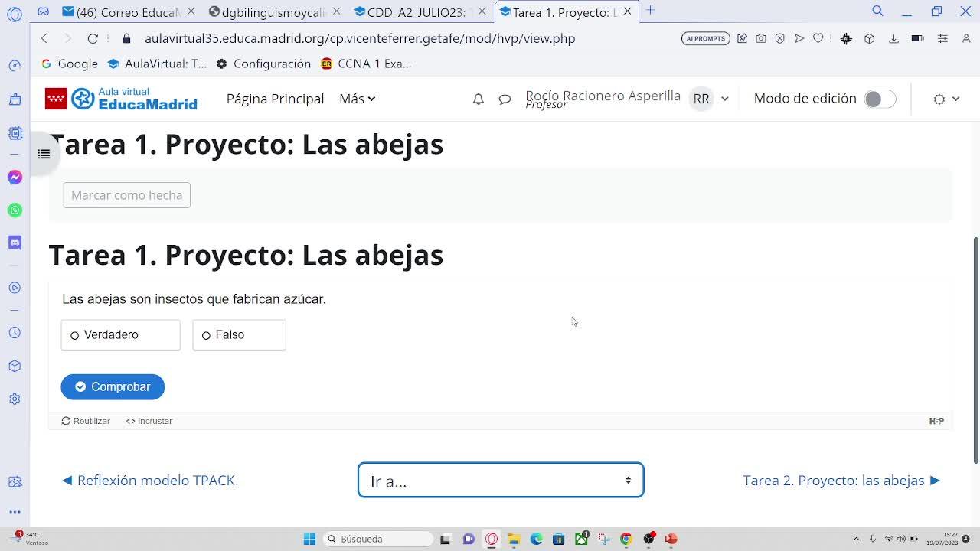The width and height of the screenshot is (980, 551).
Task: Open PowerPoint from the taskbar
Action: coord(671,539)
